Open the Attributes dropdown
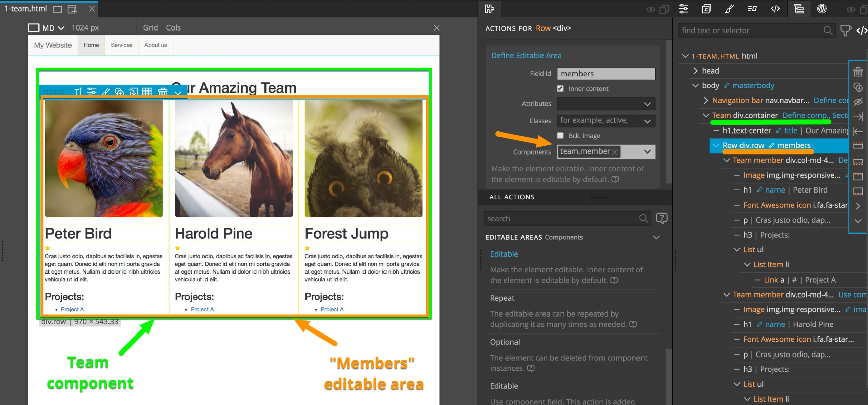868x405 pixels. tap(606, 104)
